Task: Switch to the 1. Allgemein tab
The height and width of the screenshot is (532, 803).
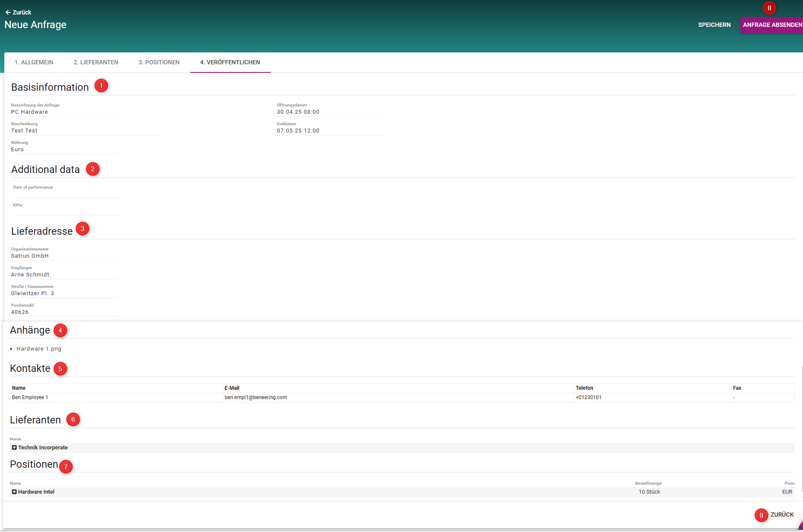Action: pos(34,62)
